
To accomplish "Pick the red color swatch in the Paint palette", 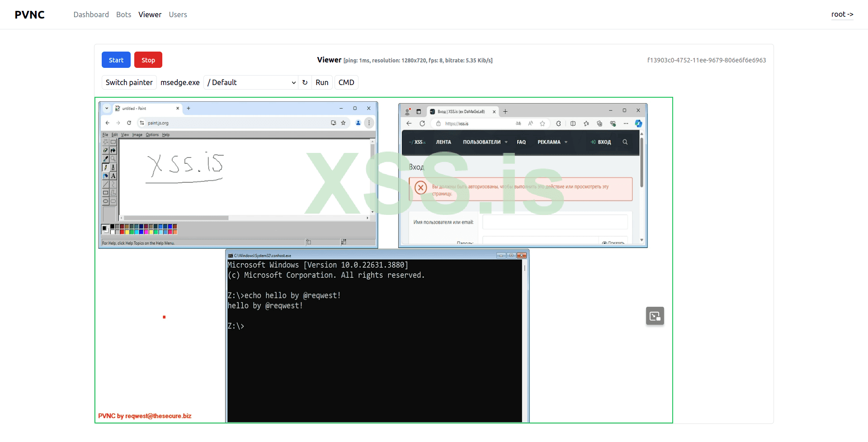I will tap(122, 232).
